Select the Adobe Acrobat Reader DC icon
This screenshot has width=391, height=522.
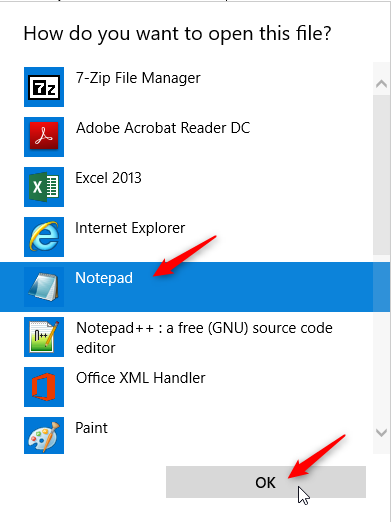click(44, 137)
